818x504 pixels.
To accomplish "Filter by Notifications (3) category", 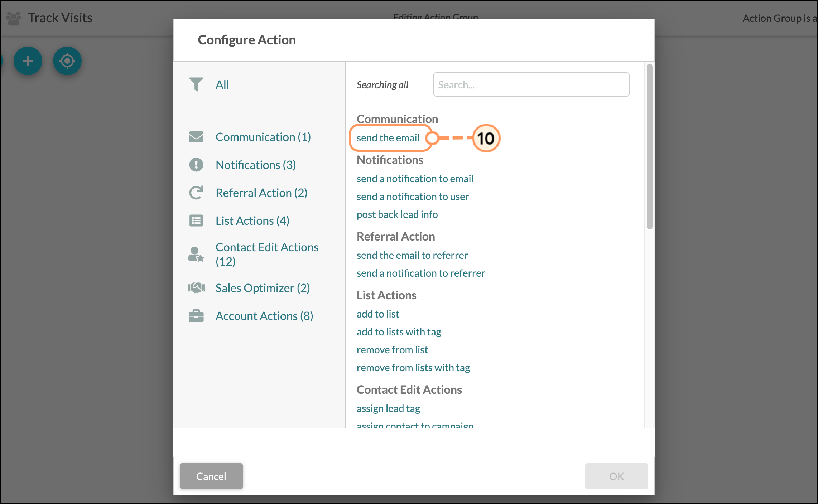I will [255, 165].
